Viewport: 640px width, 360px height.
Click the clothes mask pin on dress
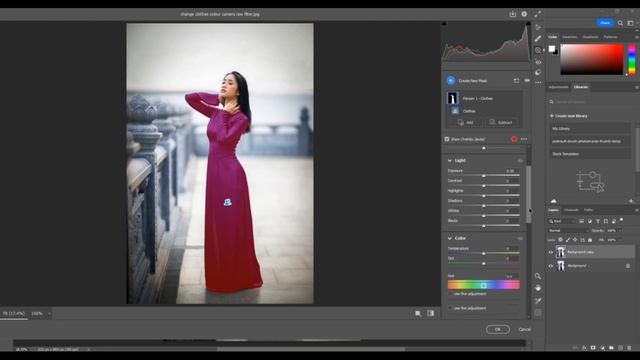tap(228, 202)
